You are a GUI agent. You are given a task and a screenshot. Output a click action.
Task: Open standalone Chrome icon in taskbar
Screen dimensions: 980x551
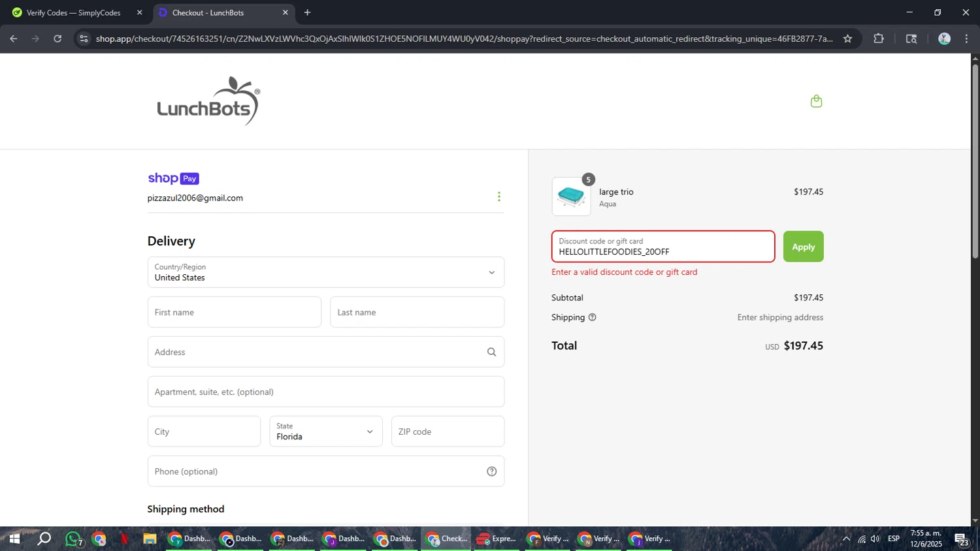[99, 539]
